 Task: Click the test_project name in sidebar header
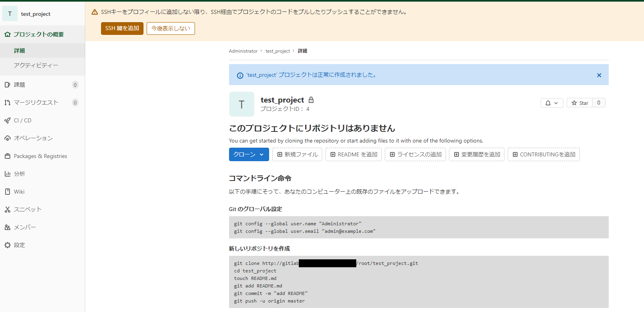[36, 14]
